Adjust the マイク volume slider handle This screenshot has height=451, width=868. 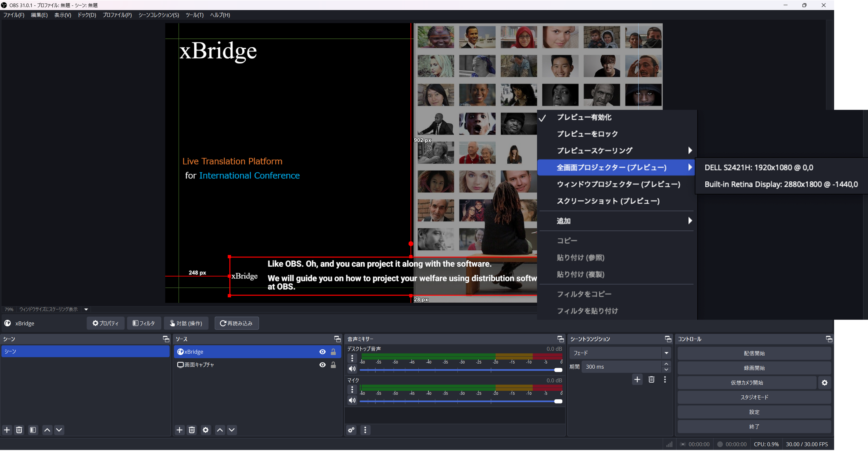click(x=558, y=401)
